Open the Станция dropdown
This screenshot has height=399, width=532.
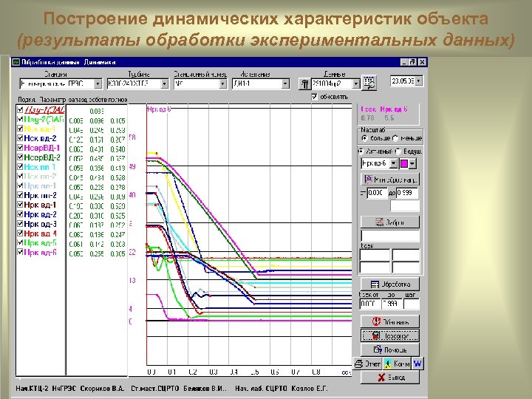[x=98, y=83]
